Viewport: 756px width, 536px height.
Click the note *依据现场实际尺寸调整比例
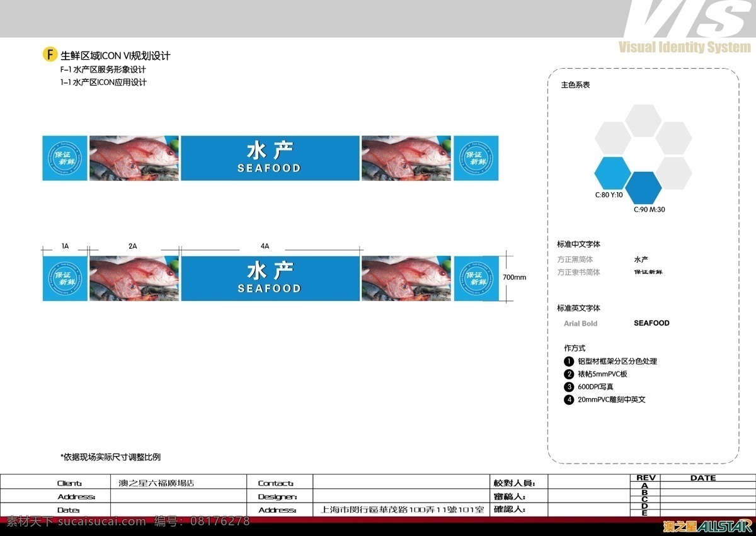110,457
